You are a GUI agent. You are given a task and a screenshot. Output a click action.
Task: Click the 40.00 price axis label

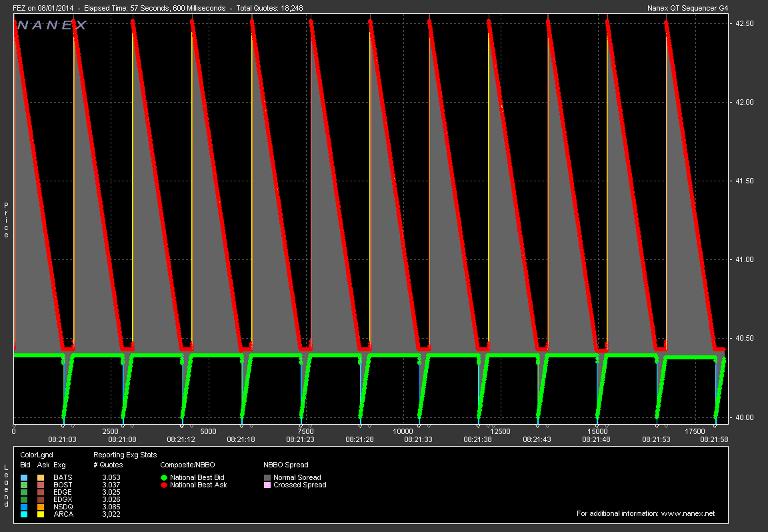(x=745, y=417)
